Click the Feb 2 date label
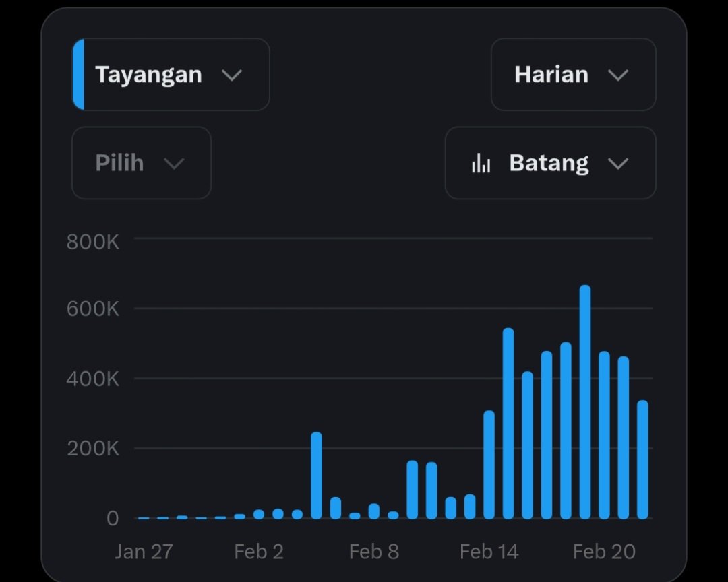 pyautogui.click(x=259, y=552)
